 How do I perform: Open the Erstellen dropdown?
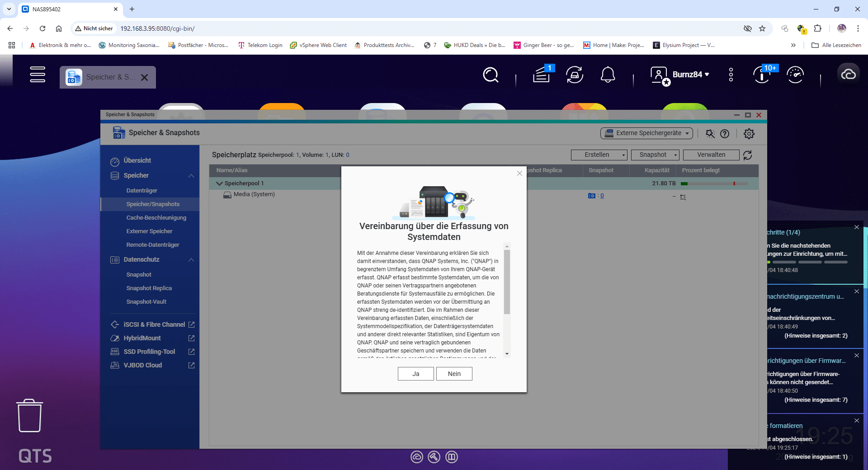tap(599, 155)
